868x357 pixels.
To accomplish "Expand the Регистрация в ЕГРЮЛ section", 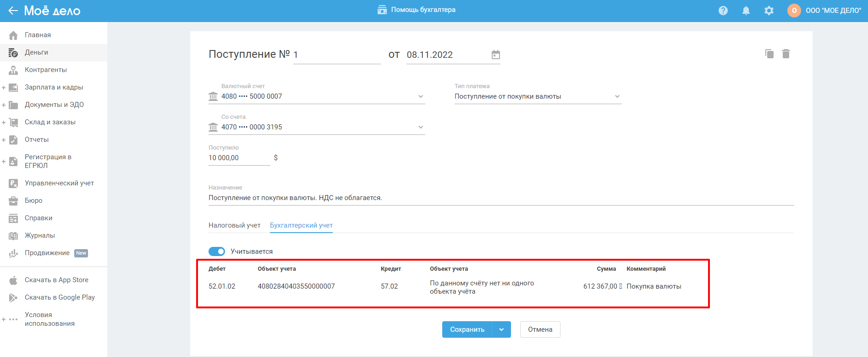I will pyautogui.click(x=4, y=162).
